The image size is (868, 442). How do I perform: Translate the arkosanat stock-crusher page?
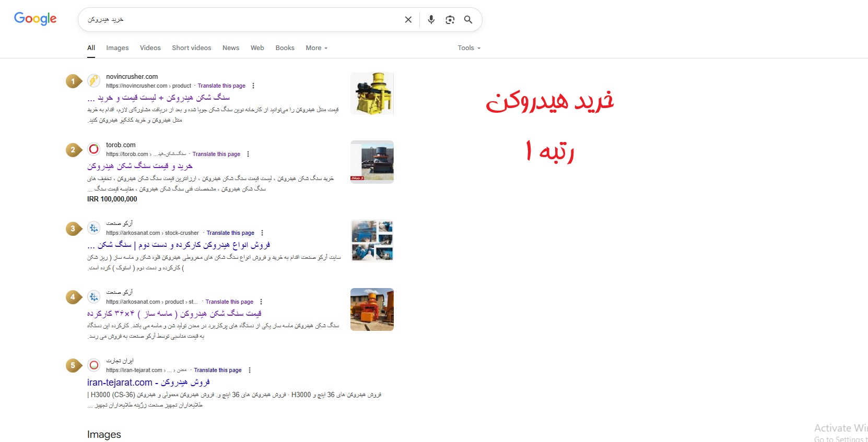click(x=230, y=233)
